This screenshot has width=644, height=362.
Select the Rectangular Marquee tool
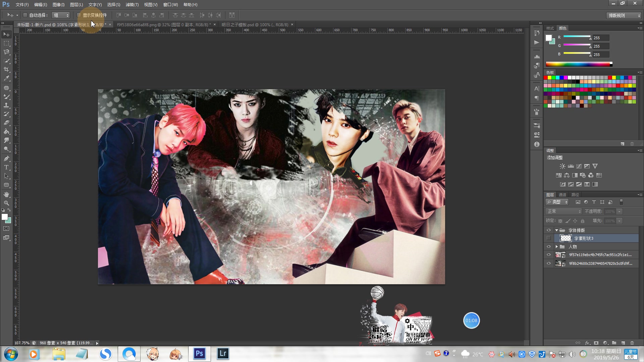pyautogui.click(x=6, y=43)
